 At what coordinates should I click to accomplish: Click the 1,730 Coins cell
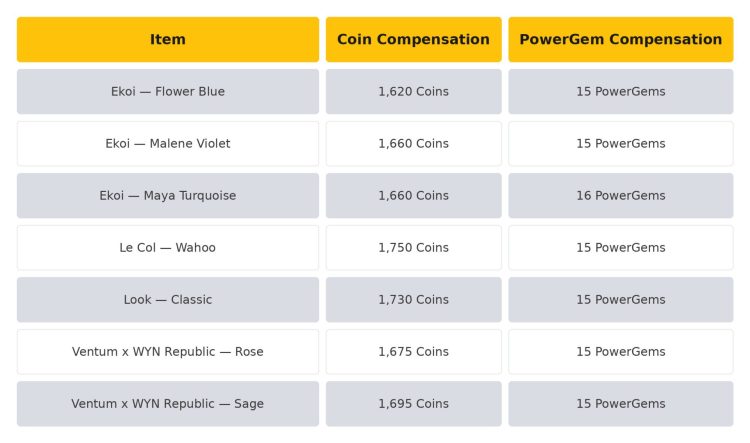[414, 299]
